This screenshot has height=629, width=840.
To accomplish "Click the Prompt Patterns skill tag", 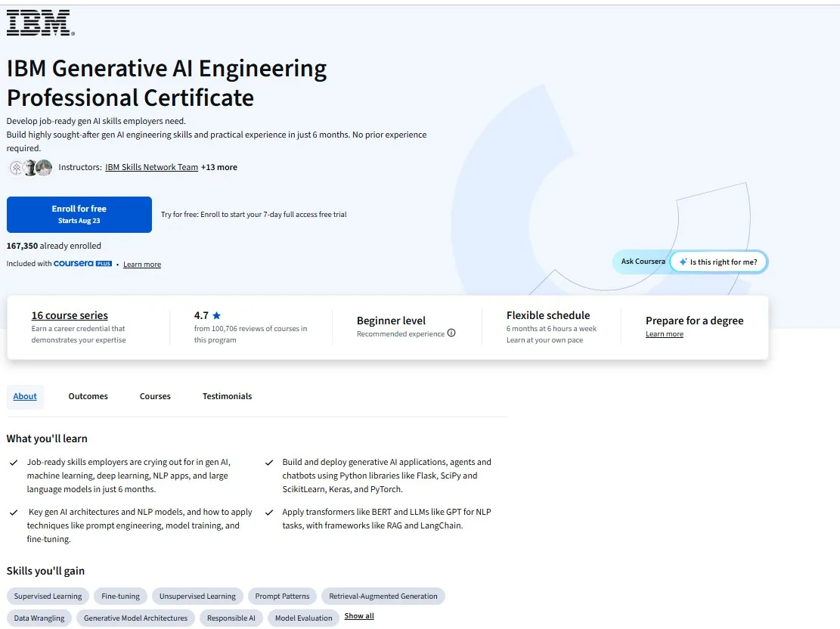I will 282,596.
